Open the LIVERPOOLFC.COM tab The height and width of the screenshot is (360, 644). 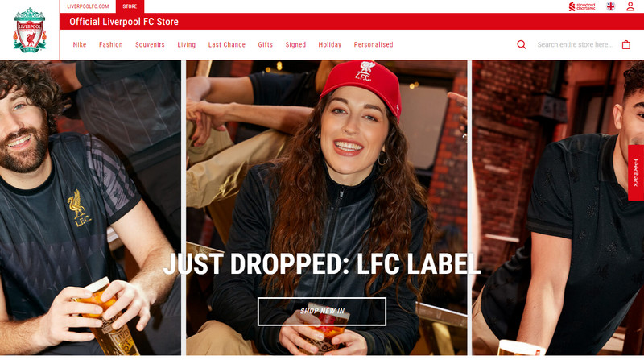click(88, 6)
